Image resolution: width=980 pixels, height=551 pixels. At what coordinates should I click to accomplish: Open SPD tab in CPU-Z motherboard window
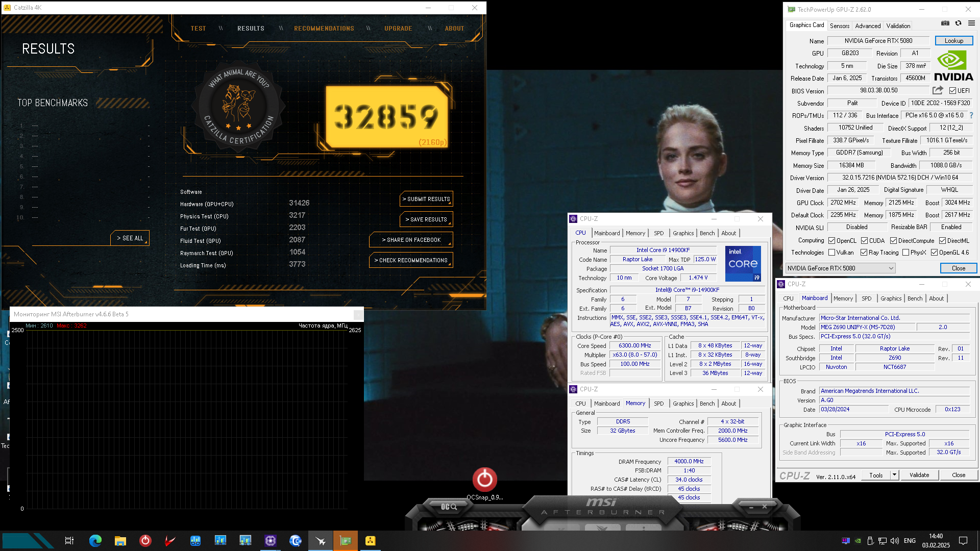coord(866,298)
